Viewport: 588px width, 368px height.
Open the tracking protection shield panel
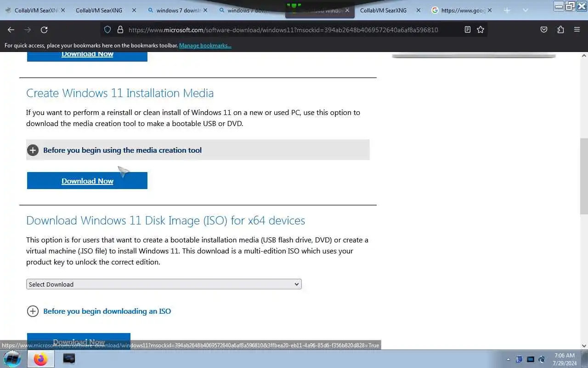tap(107, 29)
